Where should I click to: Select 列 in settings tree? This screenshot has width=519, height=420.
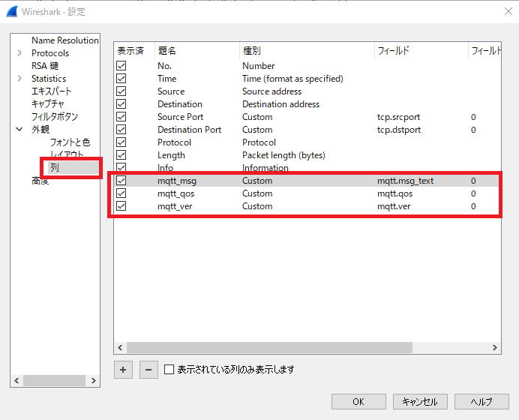[55, 168]
